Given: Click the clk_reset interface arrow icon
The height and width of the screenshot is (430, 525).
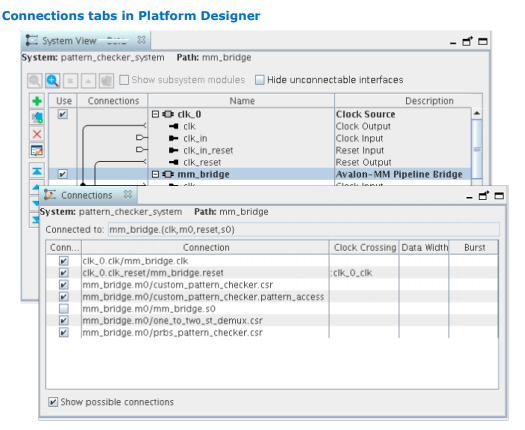Looking at the screenshot, I should pos(173,162).
